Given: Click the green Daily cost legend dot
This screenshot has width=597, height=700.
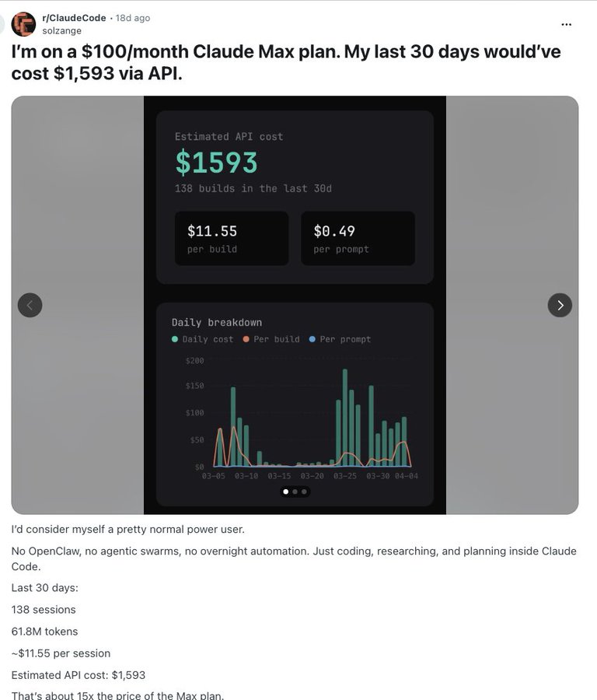Looking at the screenshot, I should [x=175, y=339].
